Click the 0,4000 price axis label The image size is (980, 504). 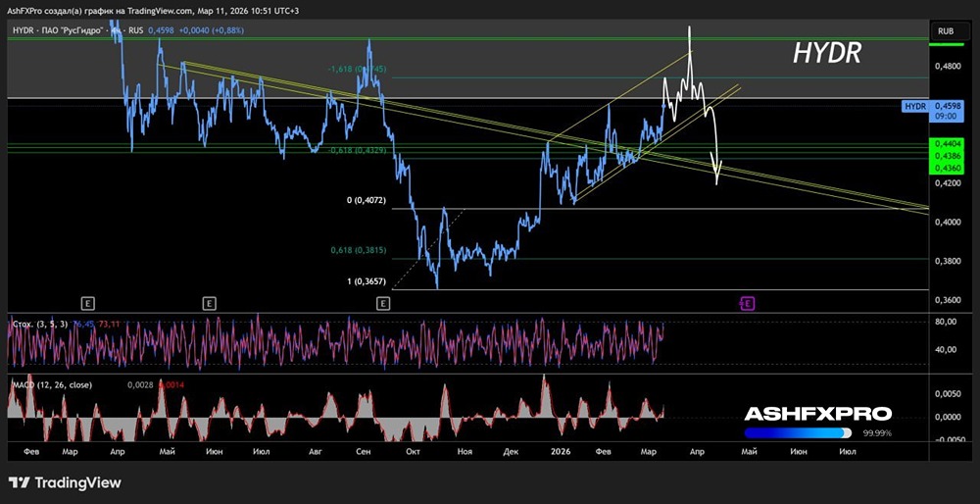[947, 223]
